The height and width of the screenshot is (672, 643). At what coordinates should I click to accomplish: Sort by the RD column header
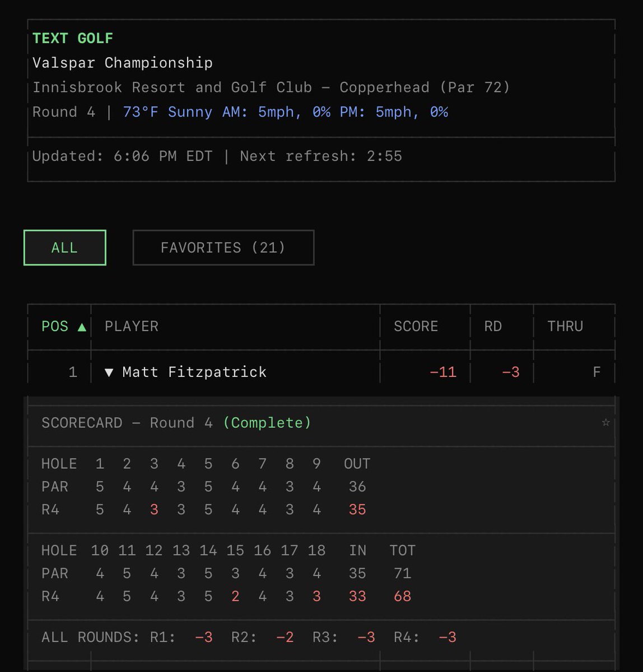[493, 326]
